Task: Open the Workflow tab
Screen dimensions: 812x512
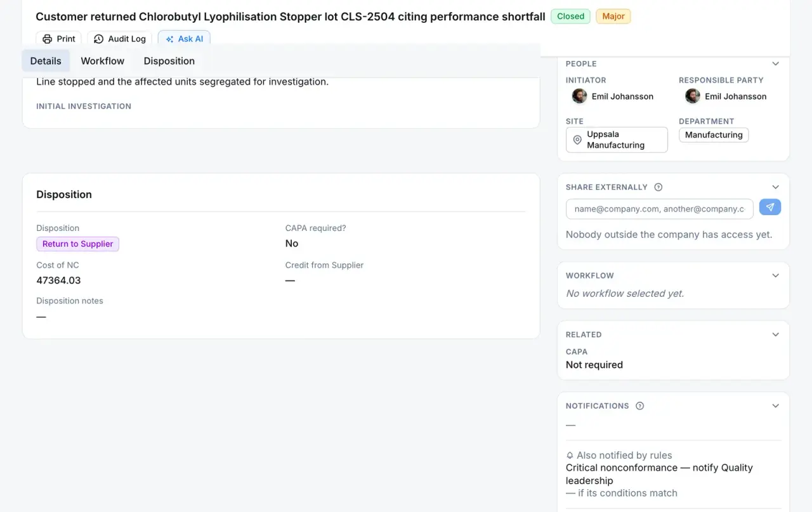Action: [102, 61]
